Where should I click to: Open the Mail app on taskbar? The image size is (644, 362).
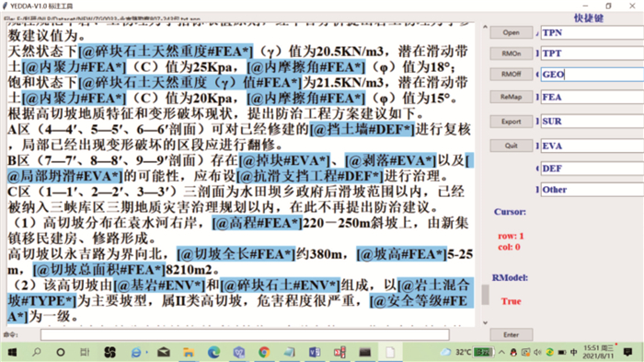click(164, 353)
